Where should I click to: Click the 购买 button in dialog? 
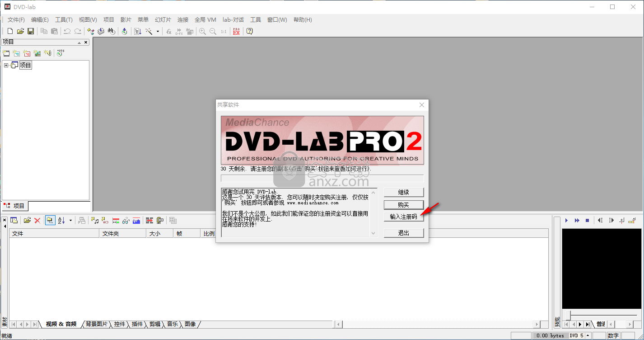pos(404,205)
